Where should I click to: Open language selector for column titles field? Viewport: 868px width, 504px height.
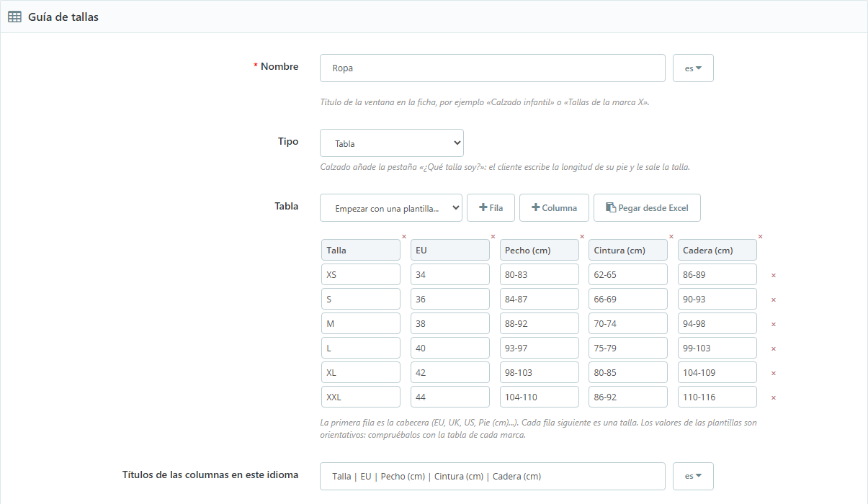coord(693,476)
